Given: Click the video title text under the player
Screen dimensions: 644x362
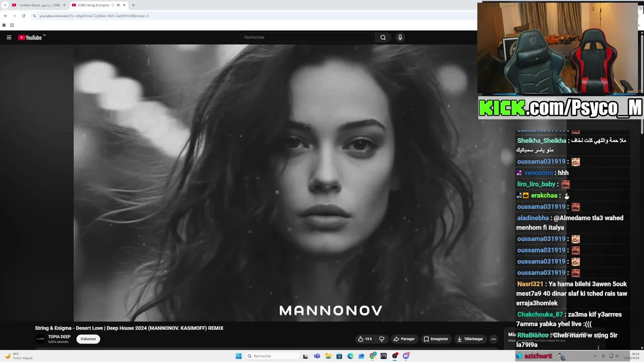Looking at the screenshot, I should coord(129,328).
